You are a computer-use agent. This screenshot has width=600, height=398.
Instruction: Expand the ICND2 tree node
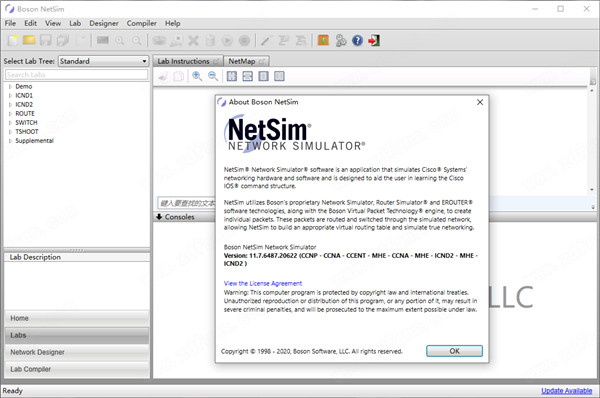(10, 104)
